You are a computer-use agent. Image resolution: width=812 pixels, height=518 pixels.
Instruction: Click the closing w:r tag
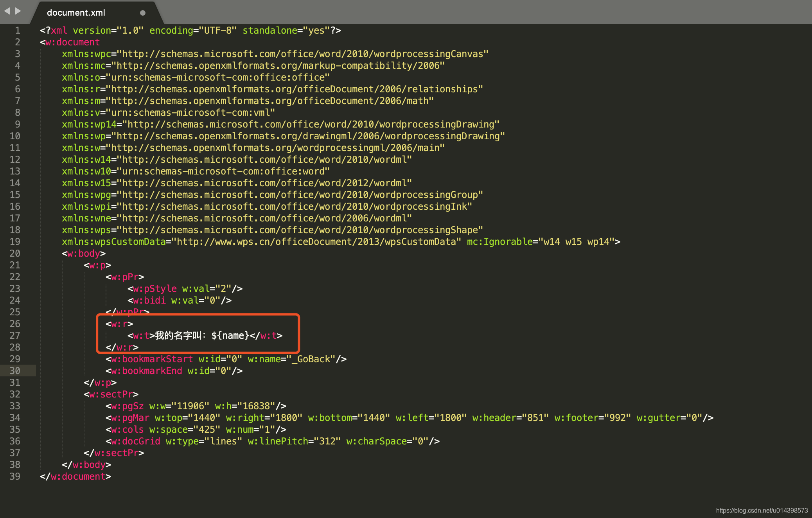[122, 347]
